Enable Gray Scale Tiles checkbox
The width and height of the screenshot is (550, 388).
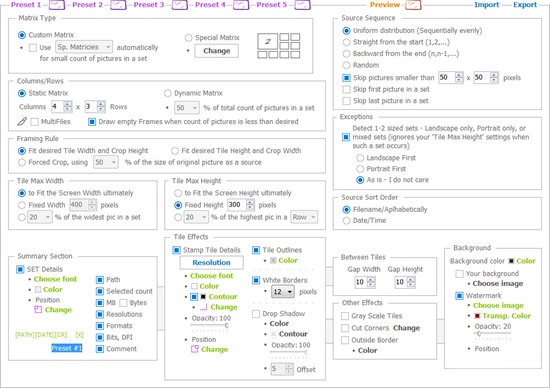345,316
